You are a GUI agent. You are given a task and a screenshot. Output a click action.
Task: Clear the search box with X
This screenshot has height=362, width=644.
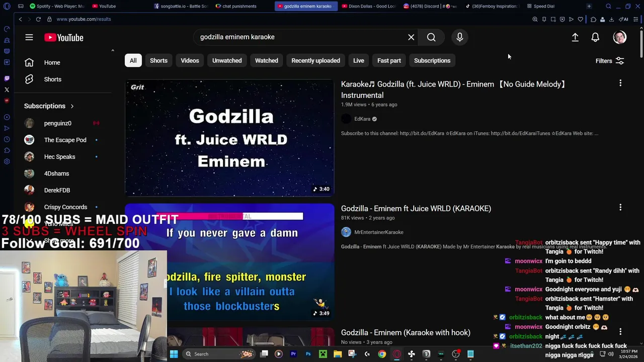coord(411,37)
